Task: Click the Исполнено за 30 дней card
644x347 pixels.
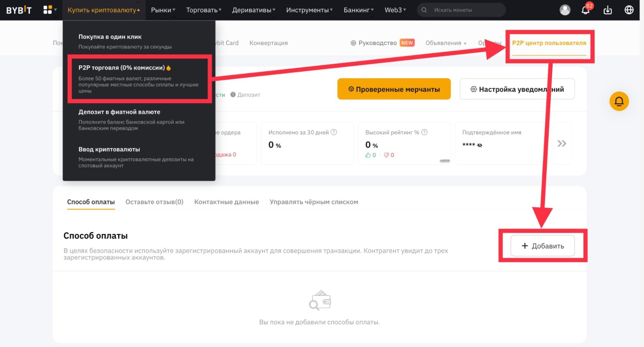Action: pyautogui.click(x=307, y=143)
